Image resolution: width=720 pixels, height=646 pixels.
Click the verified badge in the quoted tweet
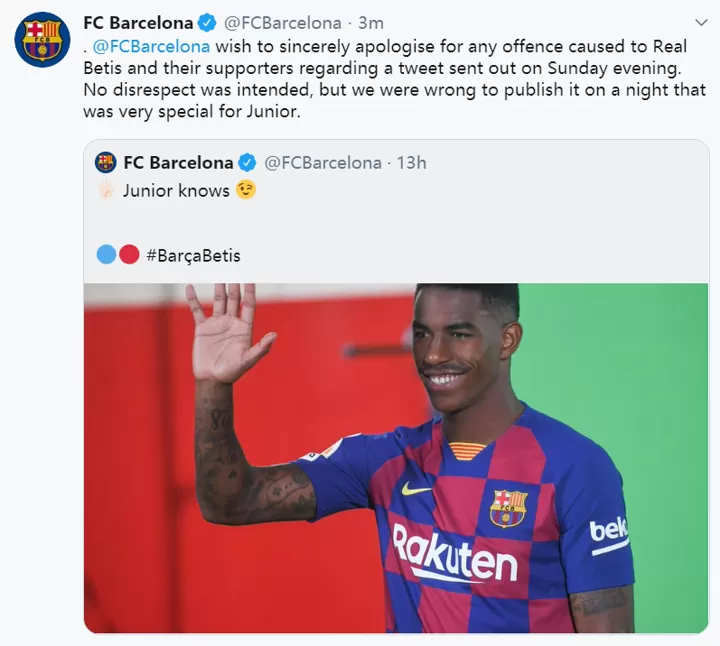248,162
